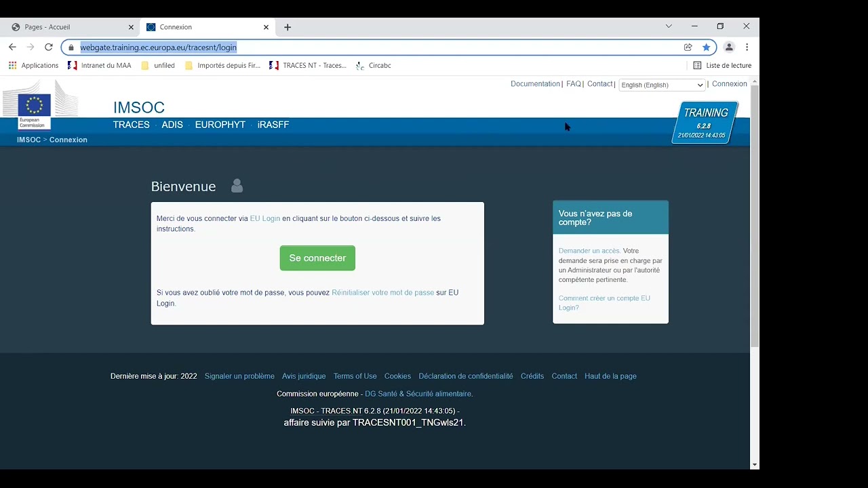Open the Chrome profile avatar icon

pos(729,47)
